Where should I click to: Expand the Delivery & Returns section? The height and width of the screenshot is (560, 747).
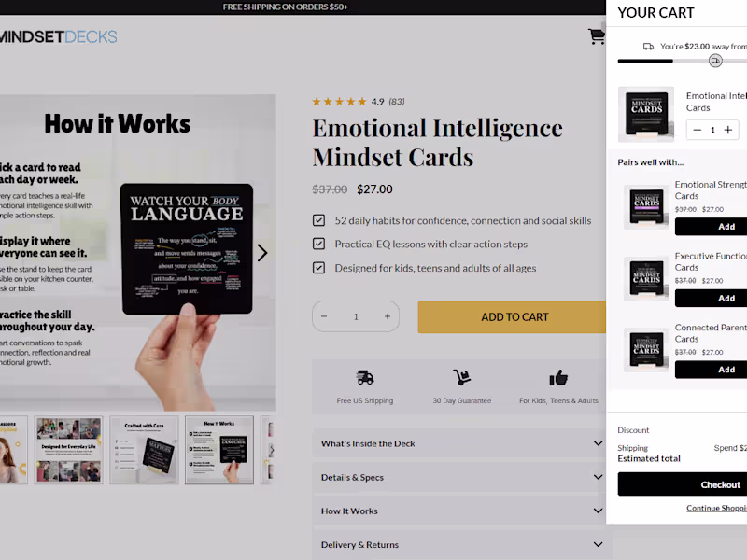point(461,545)
